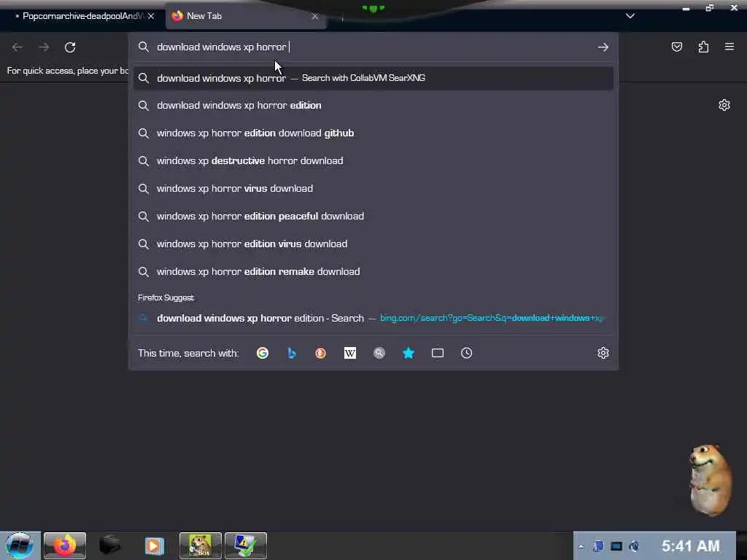Click the dancing hamster desktop gadget
Screen dimensions: 747x560
point(709,480)
